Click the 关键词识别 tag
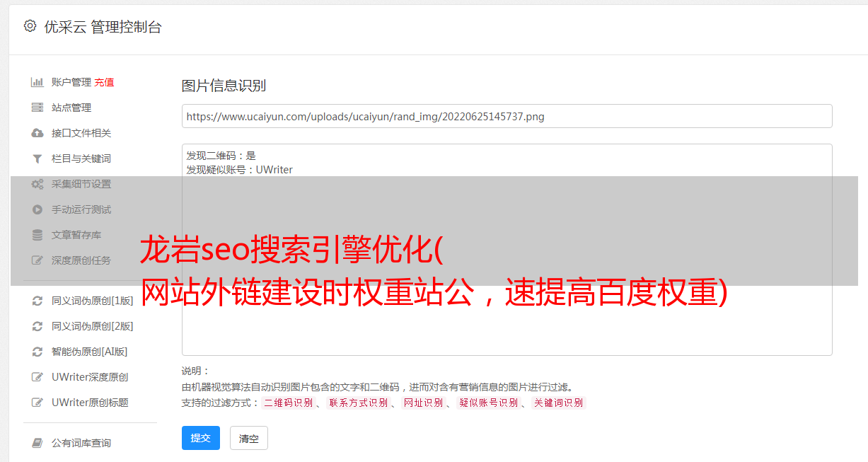Viewport: 868px width, 462px height. click(559, 403)
